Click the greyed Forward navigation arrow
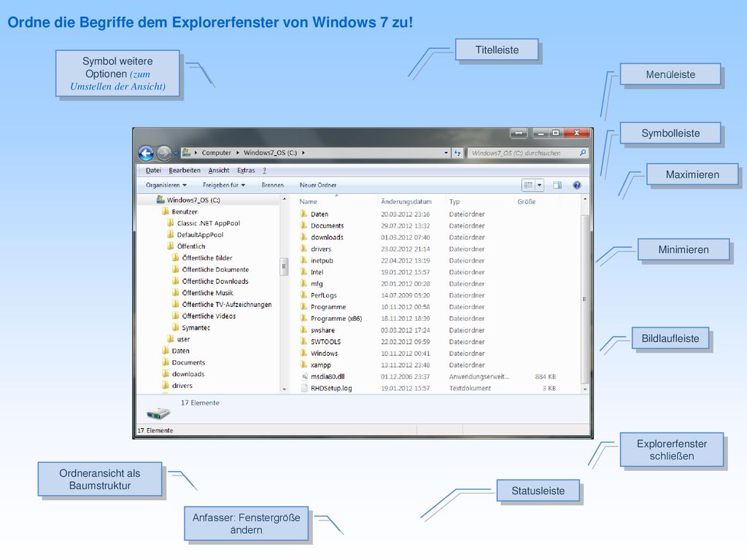747x560 pixels. click(x=163, y=153)
